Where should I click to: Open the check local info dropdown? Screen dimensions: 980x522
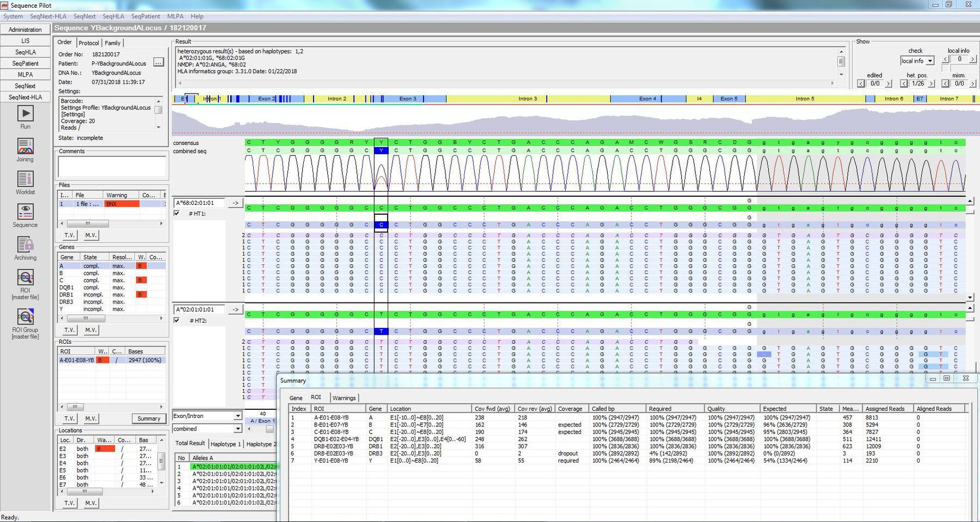tap(929, 60)
